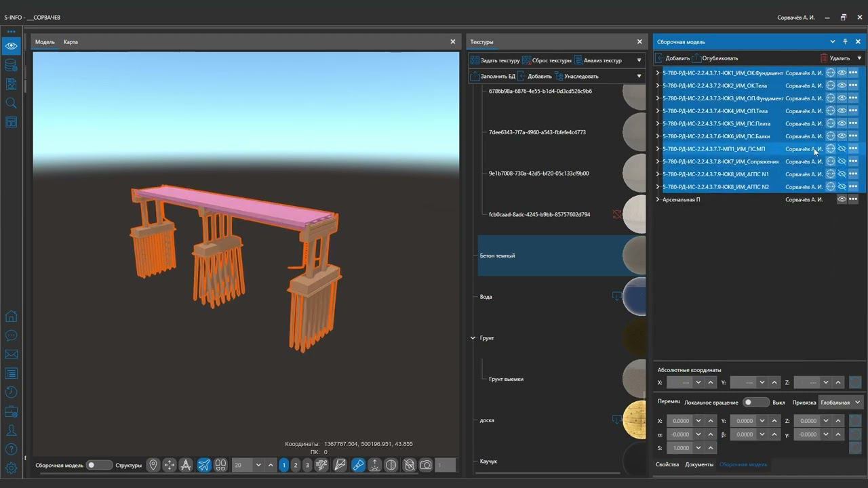Open the Привязка Глобальная dropdown
Screen dimensions: 868x488
coord(841,403)
